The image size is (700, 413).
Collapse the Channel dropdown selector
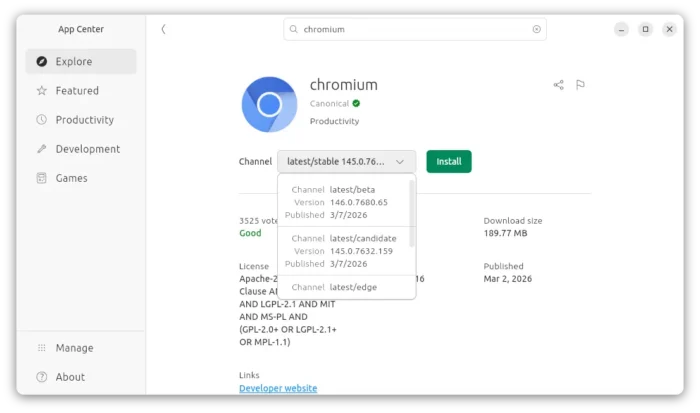pyautogui.click(x=346, y=161)
